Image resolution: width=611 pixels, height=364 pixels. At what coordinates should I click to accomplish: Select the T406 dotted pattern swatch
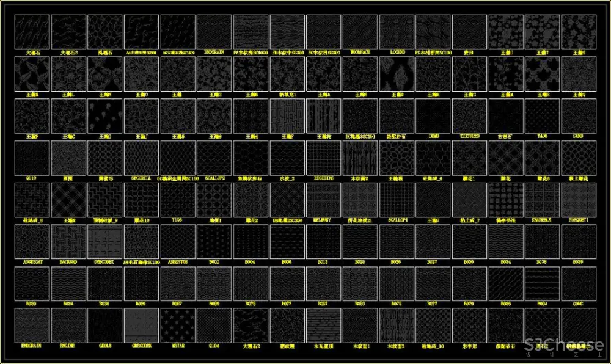(x=542, y=116)
